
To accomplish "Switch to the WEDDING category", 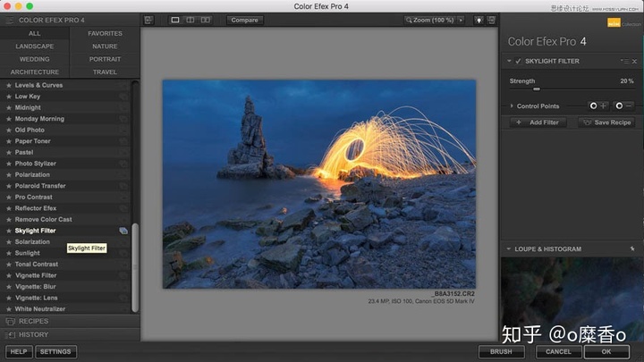I will 35,59.
